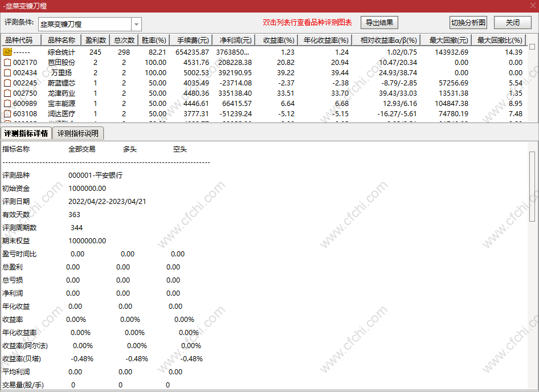The height and width of the screenshot is (392, 539).
Task: Click the document icon beside code 002434
Action: (x=7, y=72)
